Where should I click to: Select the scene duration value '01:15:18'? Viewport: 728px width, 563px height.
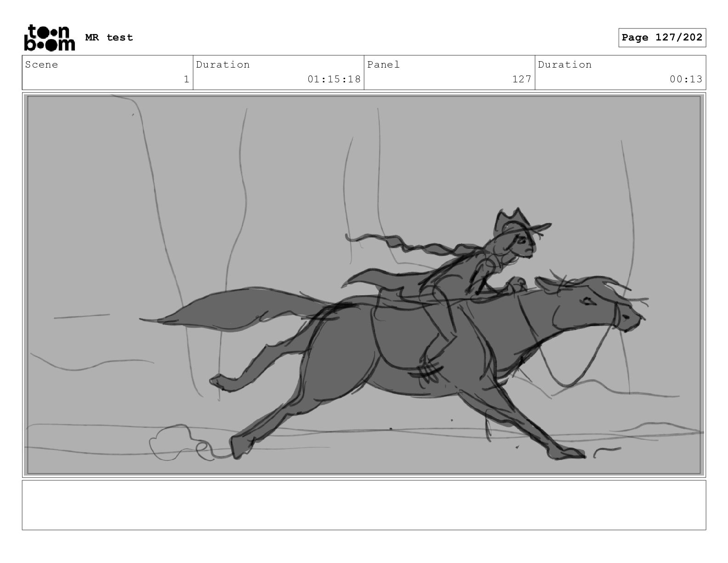(334, 79)
